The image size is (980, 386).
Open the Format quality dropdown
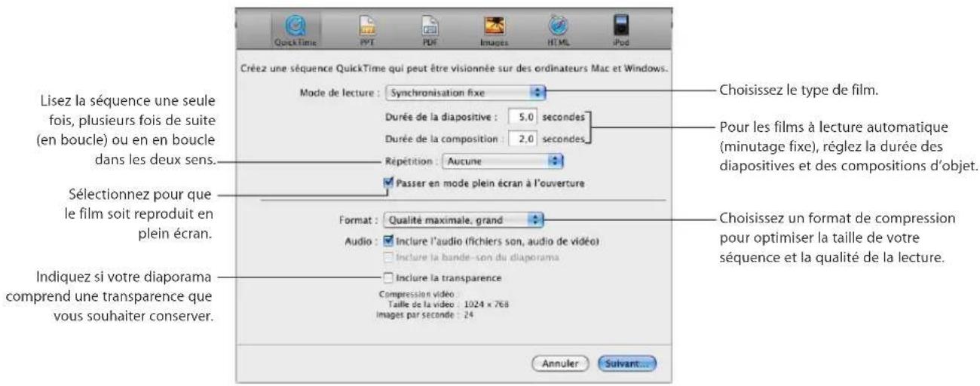tap(464, 220)
